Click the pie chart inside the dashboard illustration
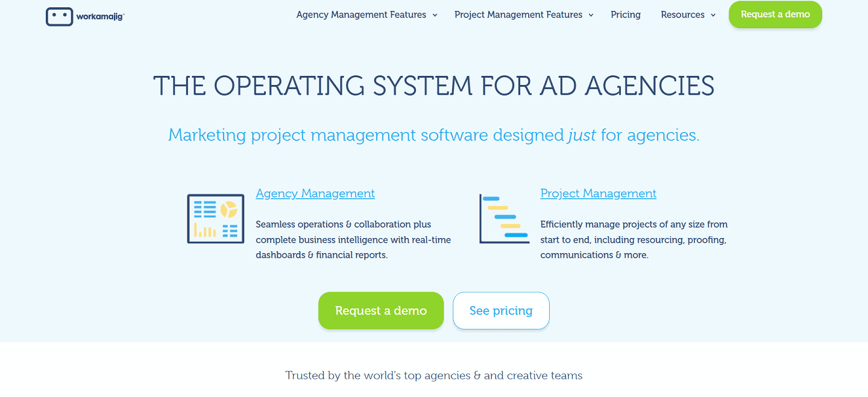The height and width of the screenshot is (397, 868). point(228,209)
